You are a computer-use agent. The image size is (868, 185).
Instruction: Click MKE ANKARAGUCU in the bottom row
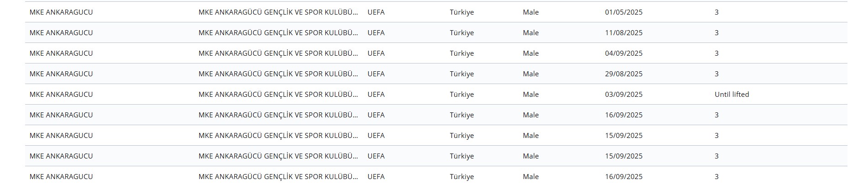[61, 177]
